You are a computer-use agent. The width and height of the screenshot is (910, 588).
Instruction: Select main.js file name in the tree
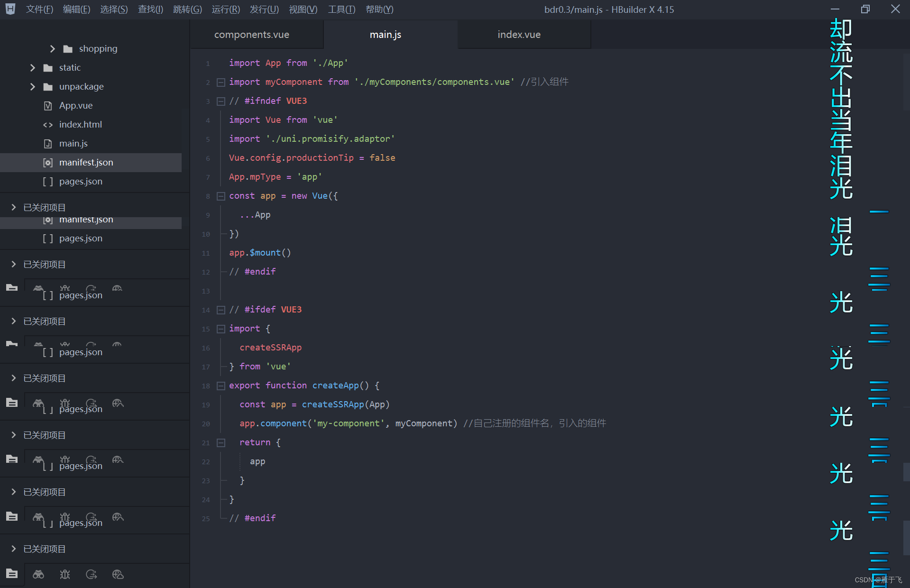pyautogui.click(x=74, y=143)
